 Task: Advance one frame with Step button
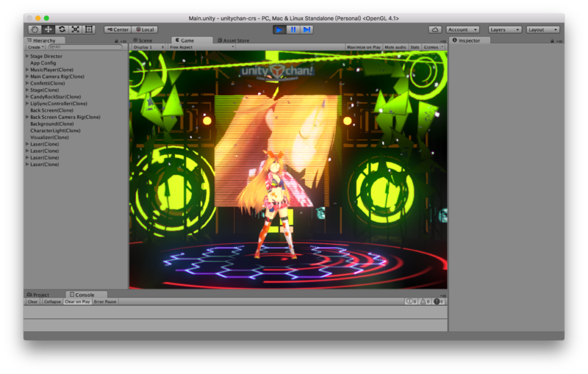[307, 29]
